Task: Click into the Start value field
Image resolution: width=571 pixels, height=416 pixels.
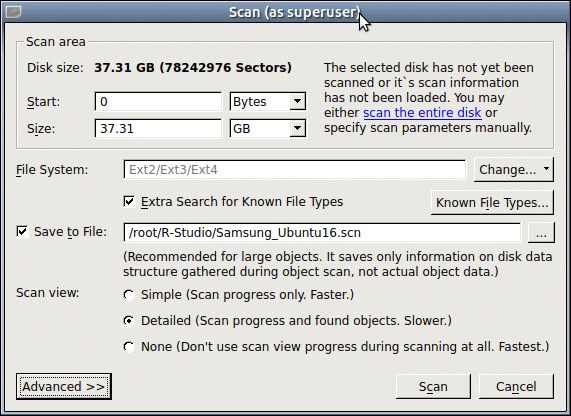Action: [158, 101]
